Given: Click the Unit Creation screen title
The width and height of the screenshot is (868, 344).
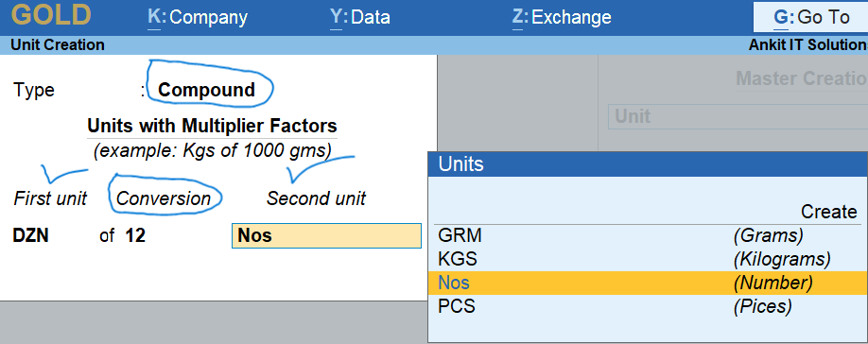Looking at the screenshot, I should (57, 45).
